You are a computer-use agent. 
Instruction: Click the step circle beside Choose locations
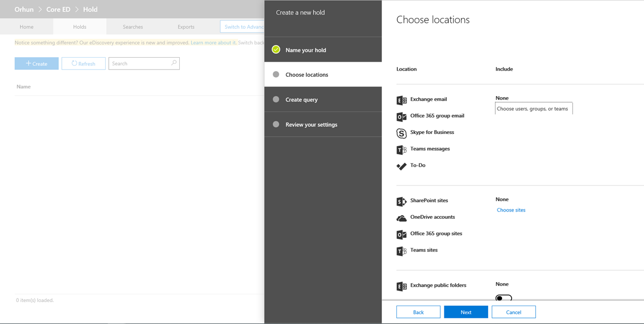pyautogui.click(x=276, y=75)
